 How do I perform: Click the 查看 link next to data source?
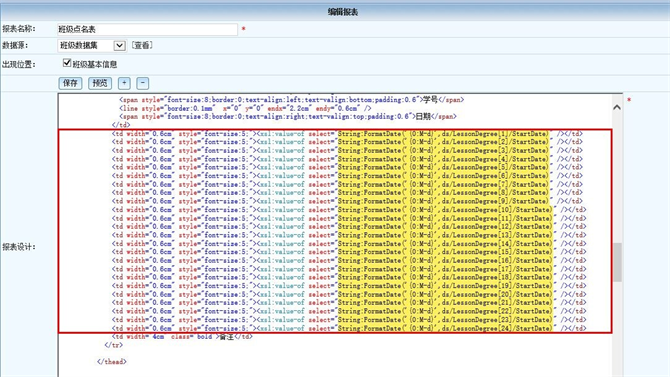pos(142,45)
